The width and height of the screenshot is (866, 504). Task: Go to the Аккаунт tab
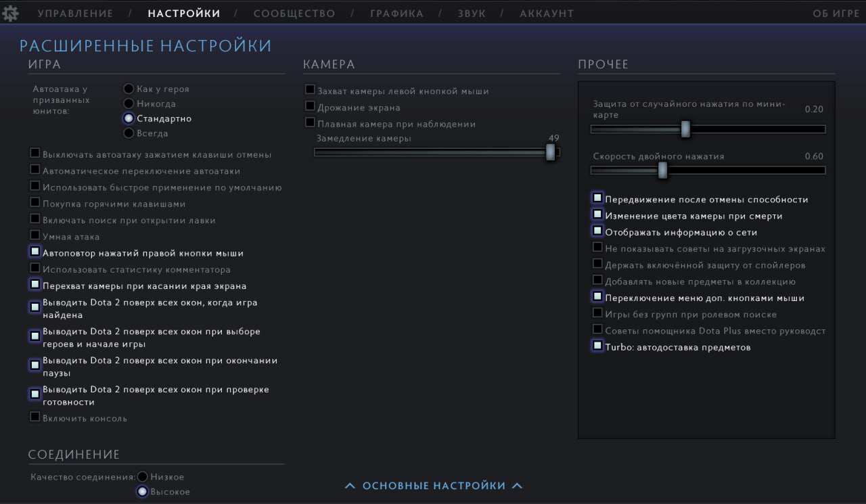click(x=547, y=14)
